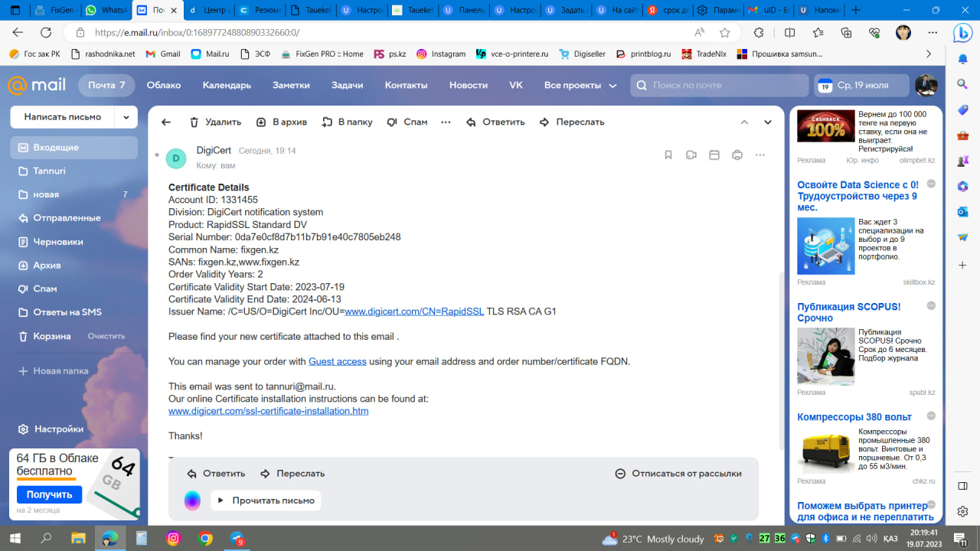This screenshot has width=980, height=551.
Task: Open the Bing chat sidebar icon
Action: coord(962,33)
